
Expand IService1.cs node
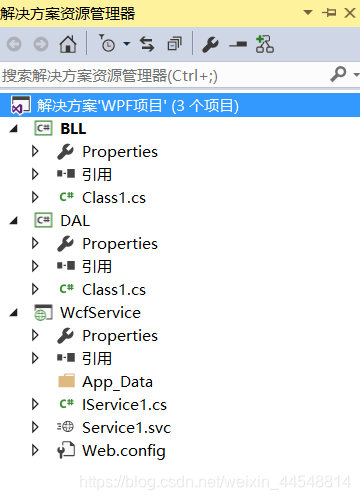pyautogui.click(x=35, y=404)
